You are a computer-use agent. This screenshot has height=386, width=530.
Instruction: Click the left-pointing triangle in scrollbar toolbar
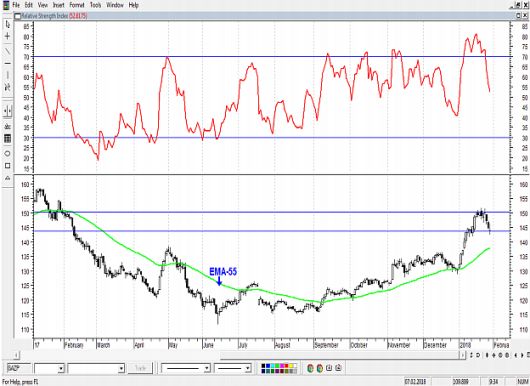coord(516,355)
